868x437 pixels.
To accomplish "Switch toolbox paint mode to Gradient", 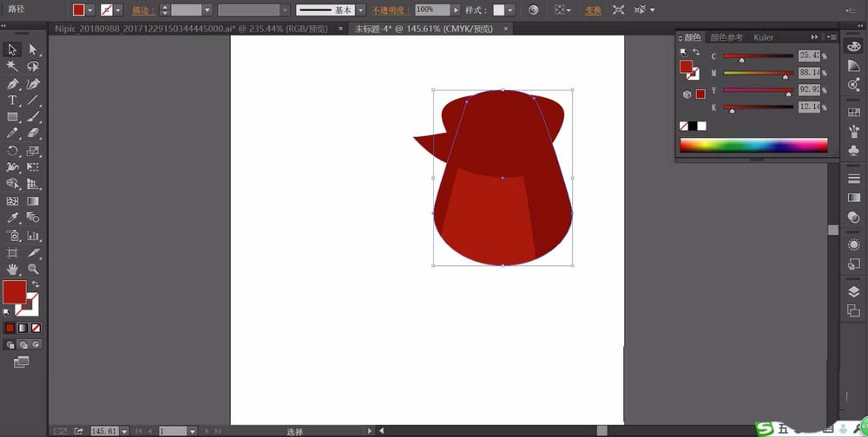I will [x=23, y=329].
